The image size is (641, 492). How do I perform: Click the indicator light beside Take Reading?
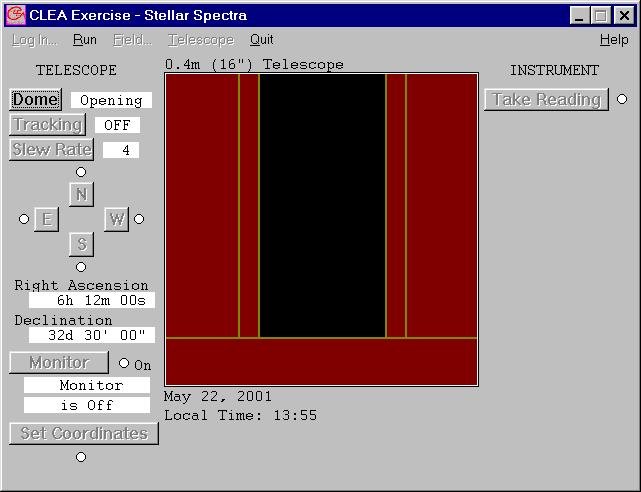point(622,99)
